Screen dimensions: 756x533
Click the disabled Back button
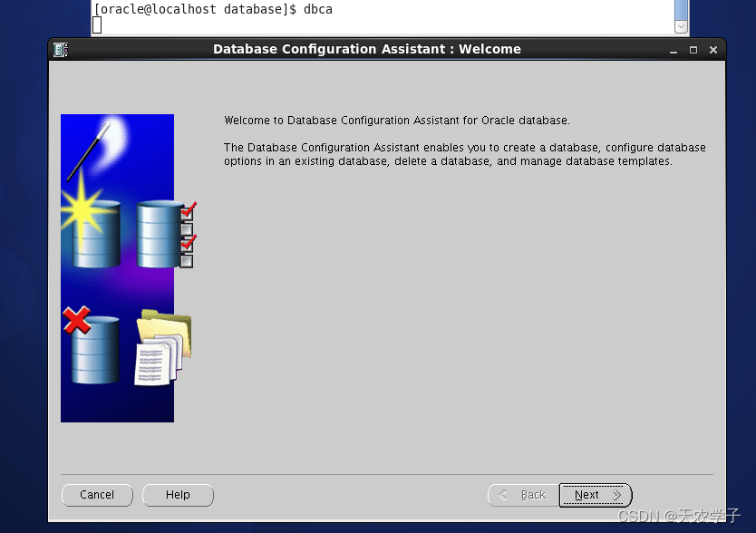tap(524, 495)
